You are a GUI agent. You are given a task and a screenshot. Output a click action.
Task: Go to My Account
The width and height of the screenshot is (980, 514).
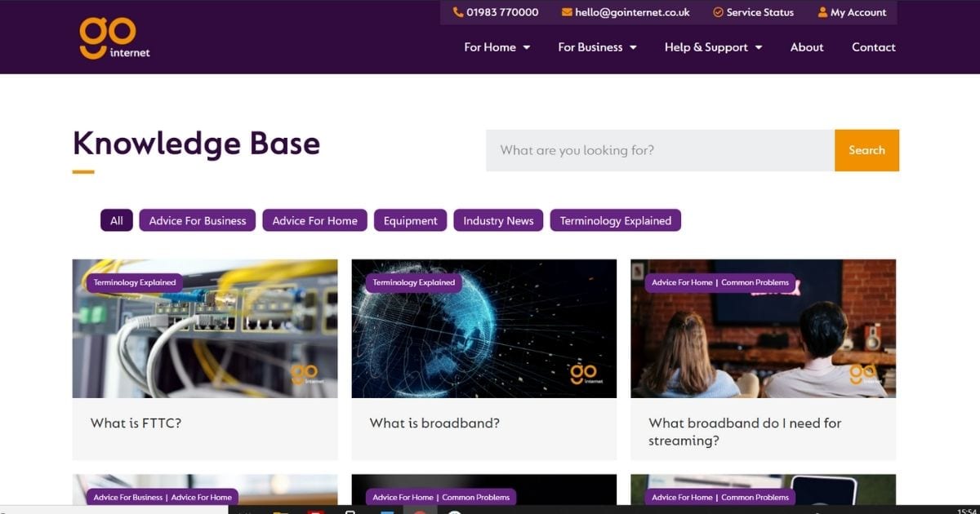click(x=858, y=12)
